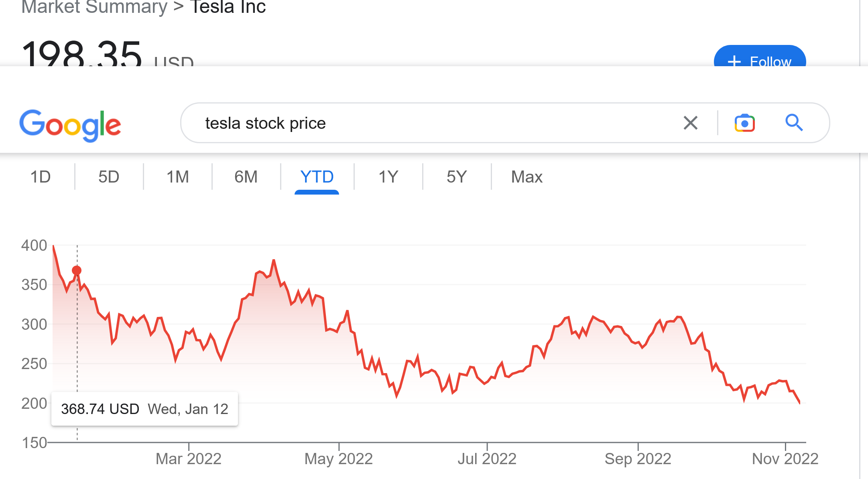Viewport: 868px width, 479px height.
Task: Clear the search query with the X icon
Action: coord(691,123)
